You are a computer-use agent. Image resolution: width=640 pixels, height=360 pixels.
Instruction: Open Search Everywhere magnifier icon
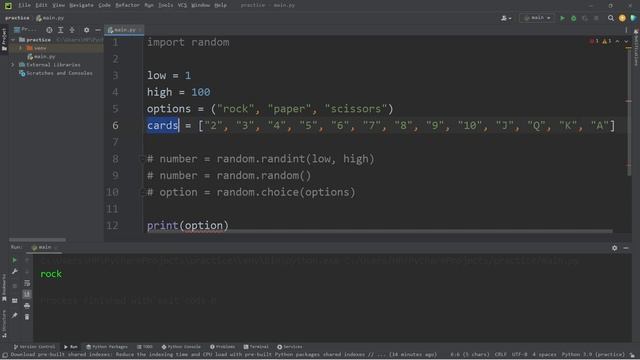(611, 18)
